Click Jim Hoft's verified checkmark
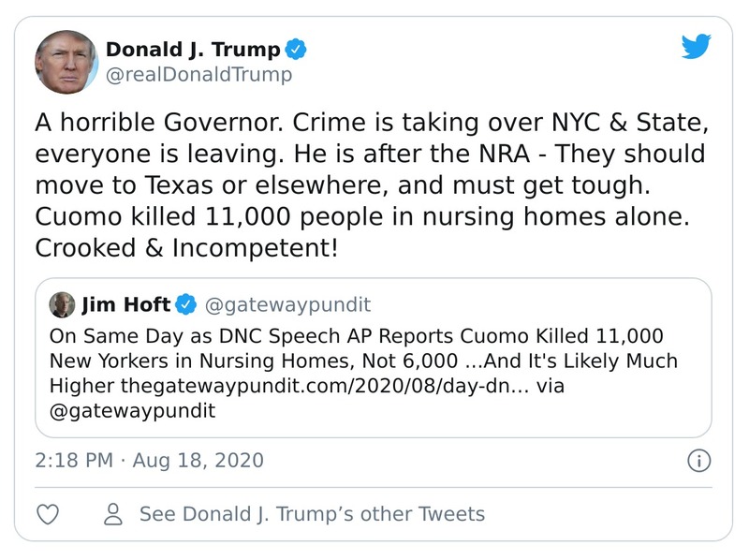 tap(186, 303)
